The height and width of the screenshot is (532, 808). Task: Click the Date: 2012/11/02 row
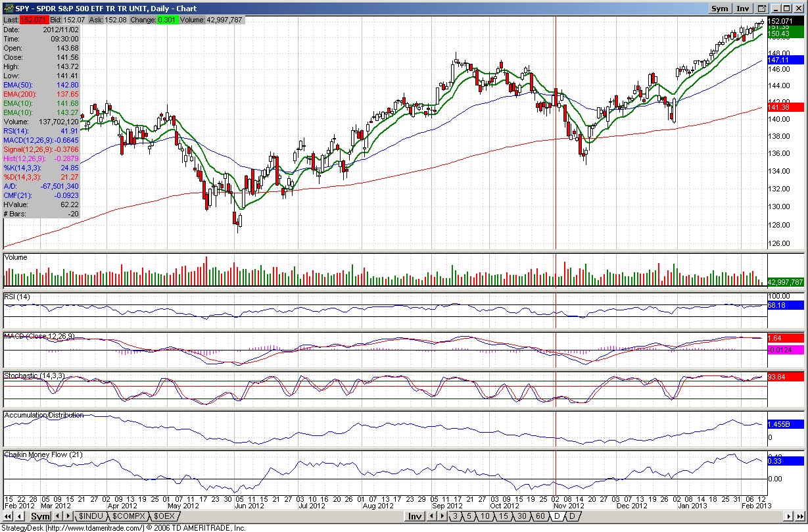41,30
